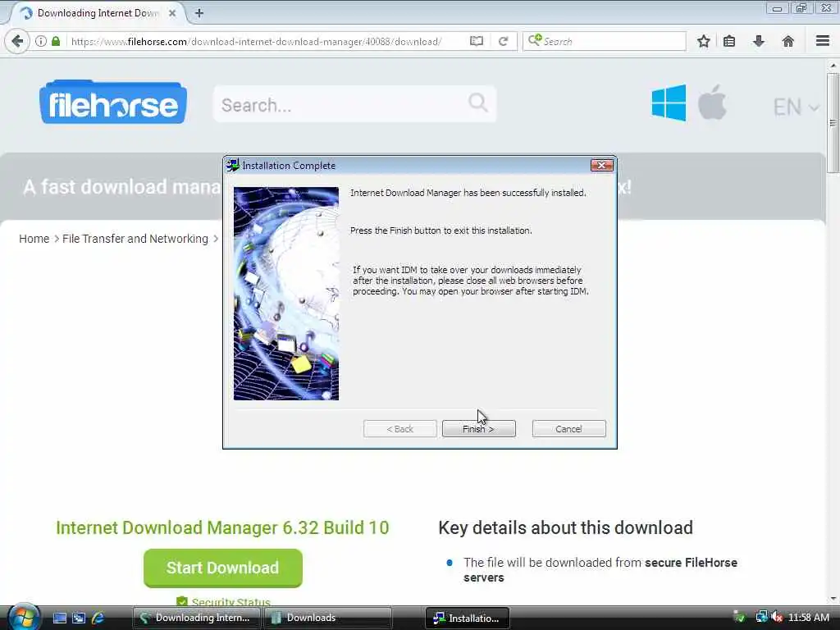Expand the EN language dropdown
The height and width of the screenshot is (630, 840).
(796, 107)
